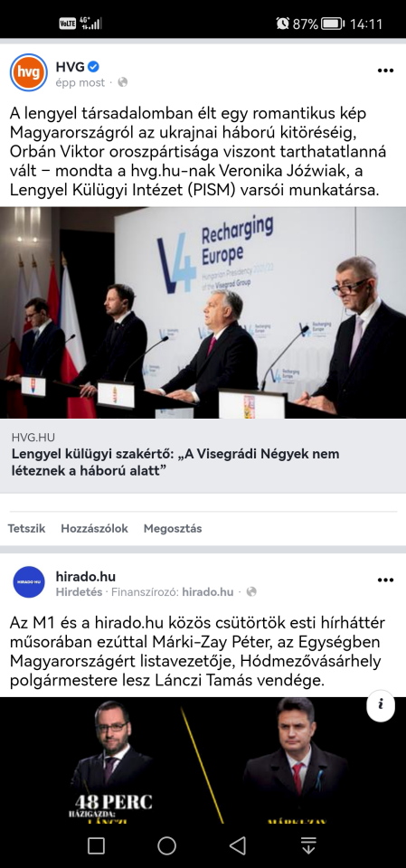
Task: Tap the navigation bar hide arrow
Action: pyautogui.click(x=308, y=846)
